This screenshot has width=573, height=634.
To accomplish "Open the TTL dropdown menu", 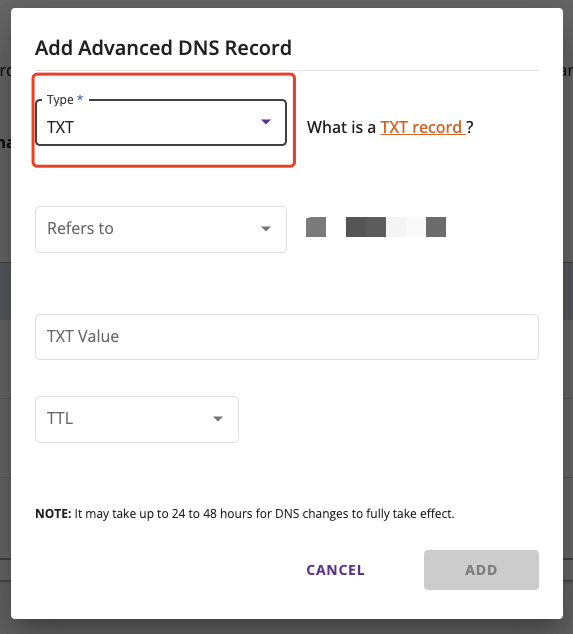I will [137, 419].
